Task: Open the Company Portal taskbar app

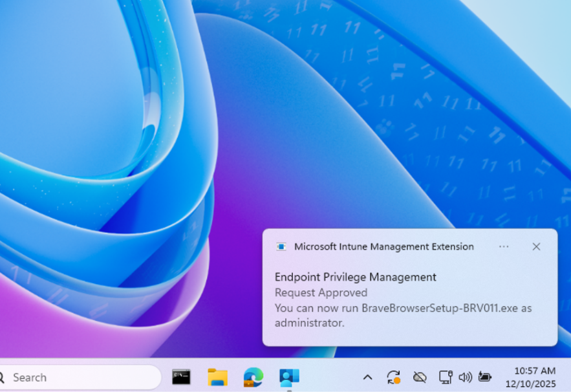Action: pyautogui.click(x=289, y=377)
